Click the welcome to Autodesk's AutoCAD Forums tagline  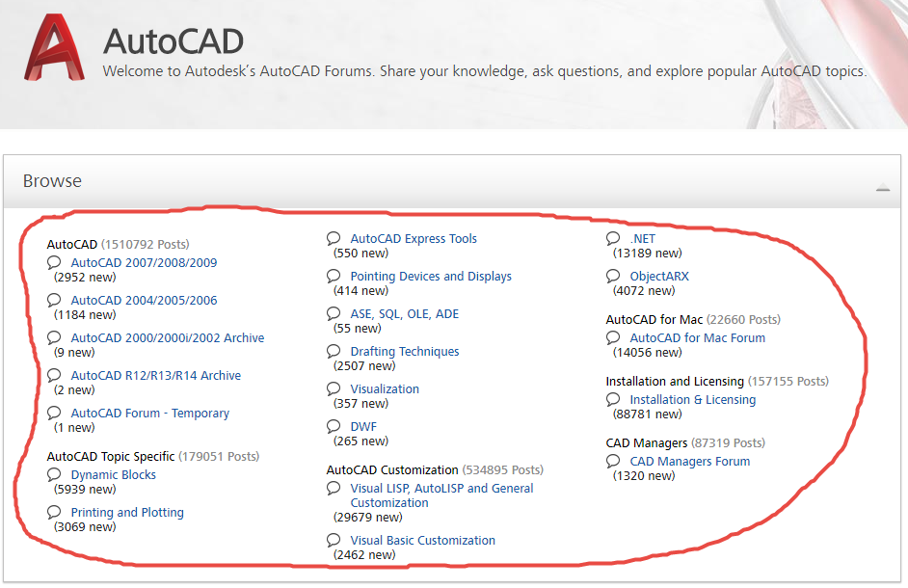pyautogui.click(x=485, y=71)
